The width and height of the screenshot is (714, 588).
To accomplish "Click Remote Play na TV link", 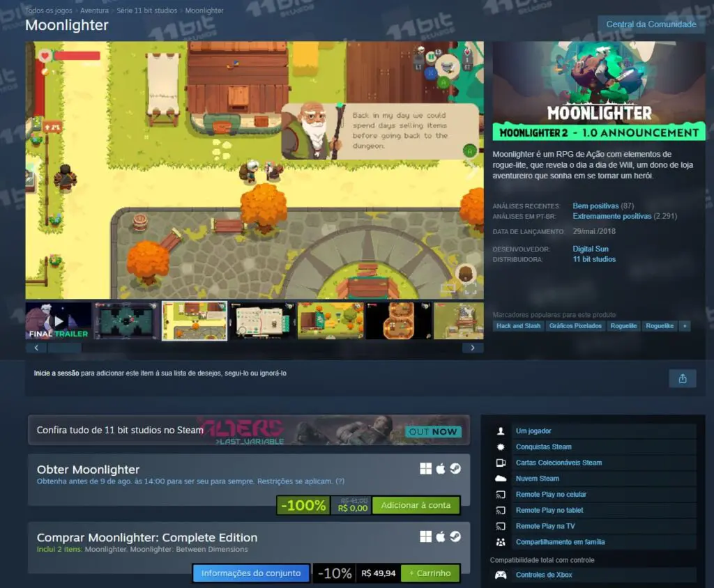I will tap(545, 527).
